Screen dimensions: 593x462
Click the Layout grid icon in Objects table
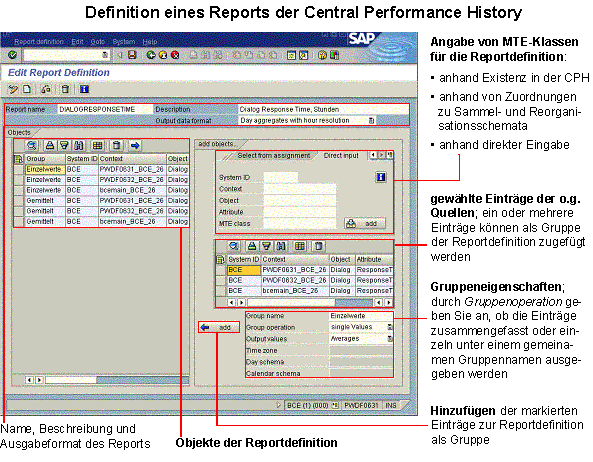[97, 146]
